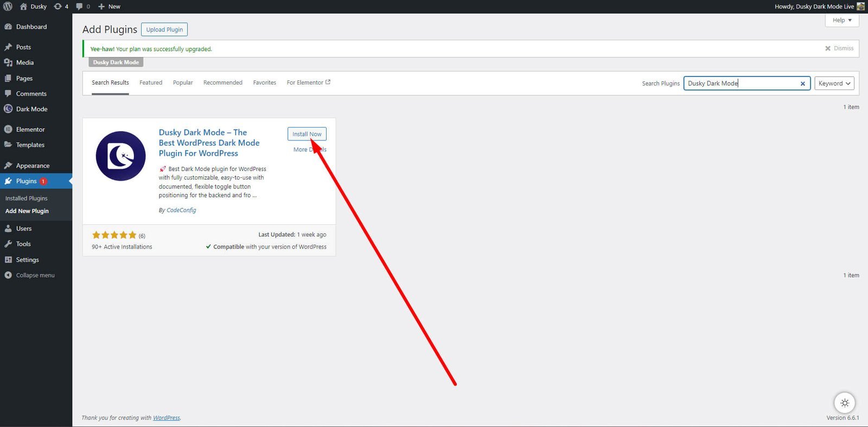Click the 'Add Plugins' page heading
This screenshot has width=868, height=427.
[x=110, y=29]
